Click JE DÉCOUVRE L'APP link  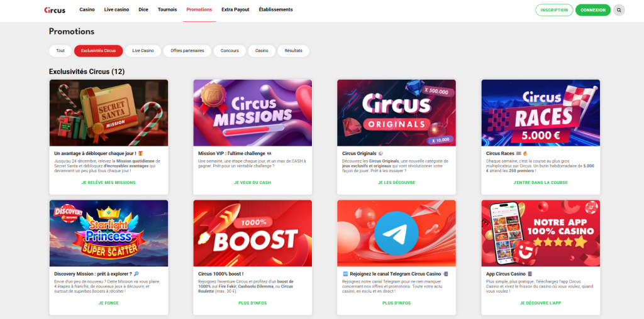click(x=540, y=303)
